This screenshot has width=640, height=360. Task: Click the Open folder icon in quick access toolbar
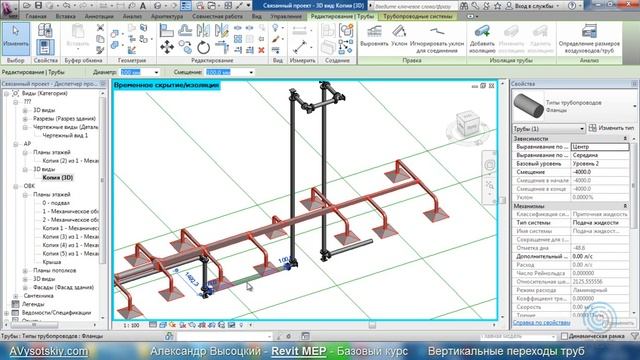point(26,6)
